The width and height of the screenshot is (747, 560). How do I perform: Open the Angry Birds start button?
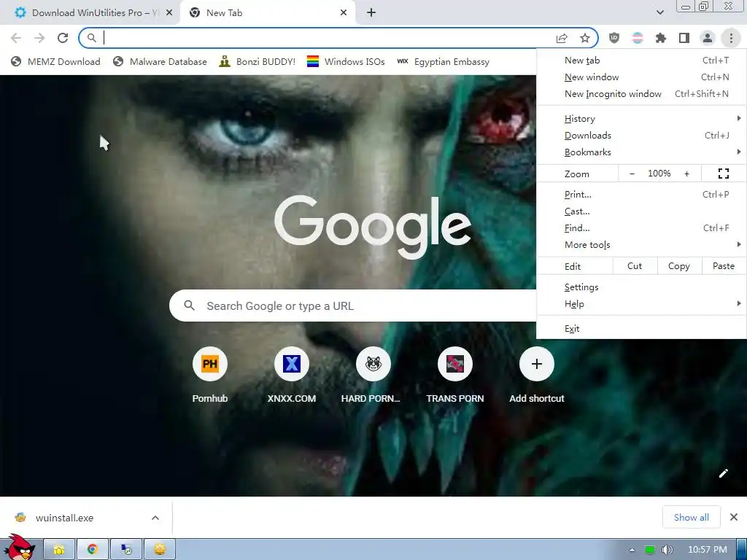pyautogui.click(x=19, y=548)
